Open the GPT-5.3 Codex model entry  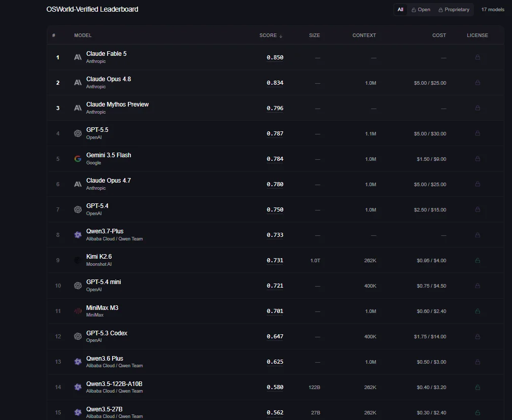107,333
